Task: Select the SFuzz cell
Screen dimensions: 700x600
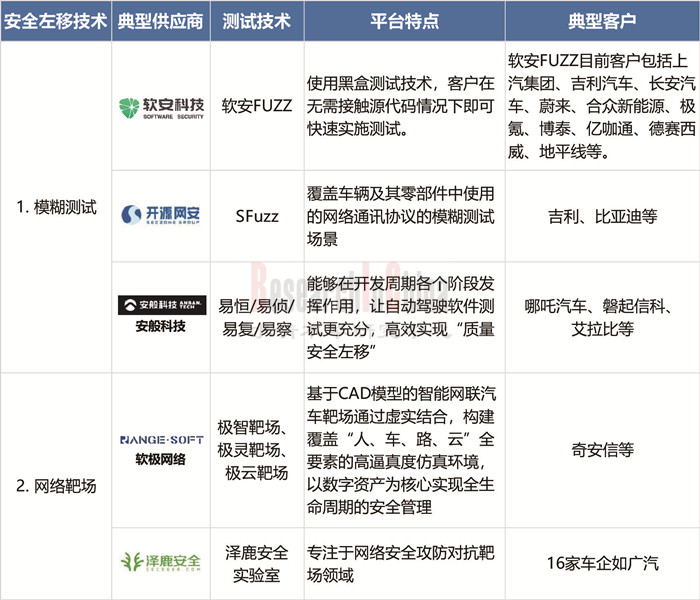Action: pyautogui.click(x=257, y=217)
